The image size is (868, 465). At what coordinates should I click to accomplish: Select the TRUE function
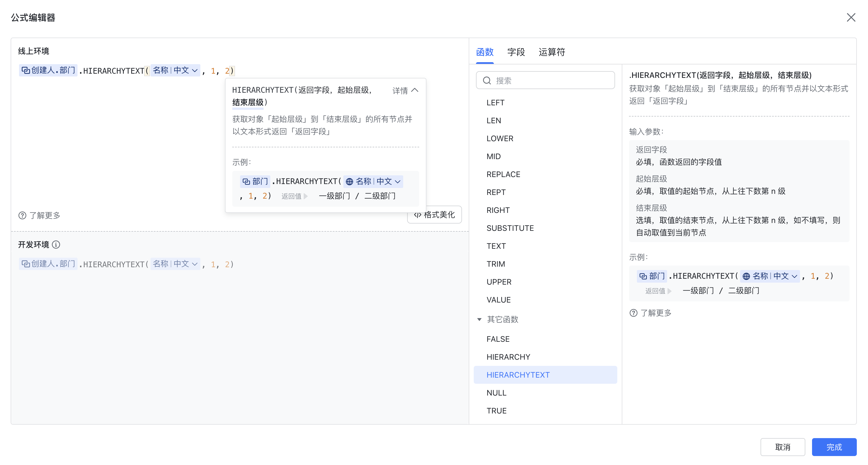coord(545,411)
